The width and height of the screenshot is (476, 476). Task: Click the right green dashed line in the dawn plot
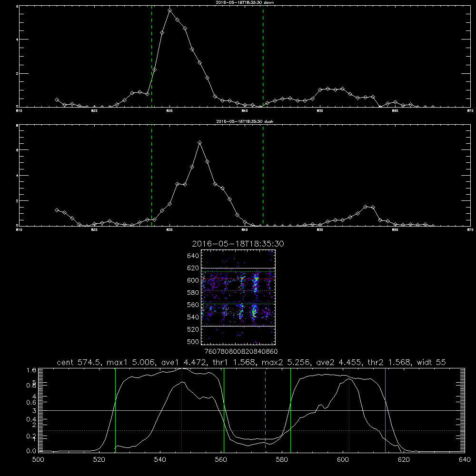pos(263,57)
